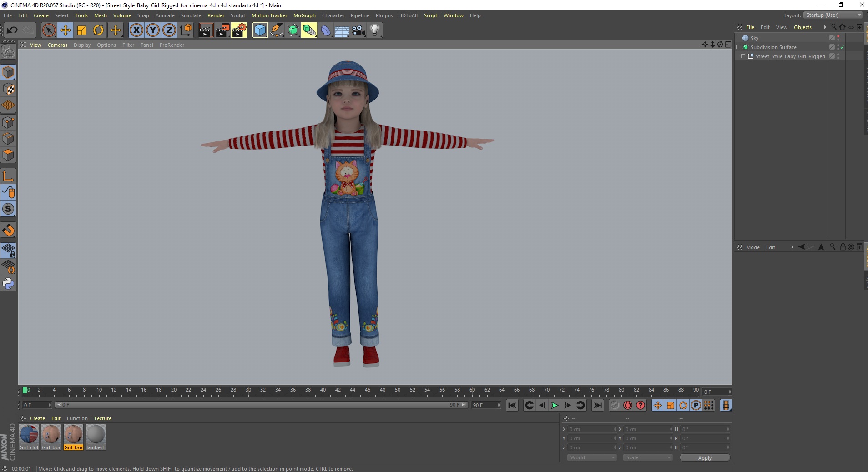Add a Cube primitive object

pyautogui.click(x=260, y=30)
